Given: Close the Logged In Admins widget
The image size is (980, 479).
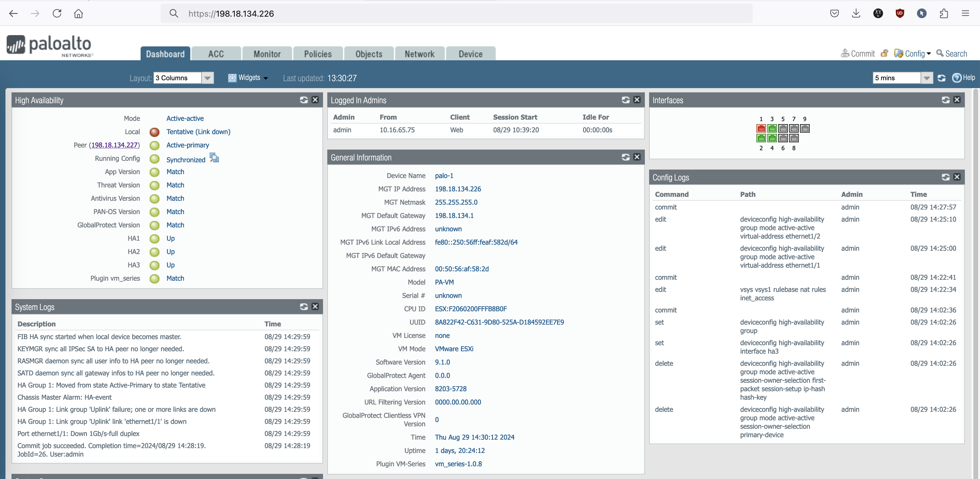Looking at the screenshot, I should coord(637,100).
